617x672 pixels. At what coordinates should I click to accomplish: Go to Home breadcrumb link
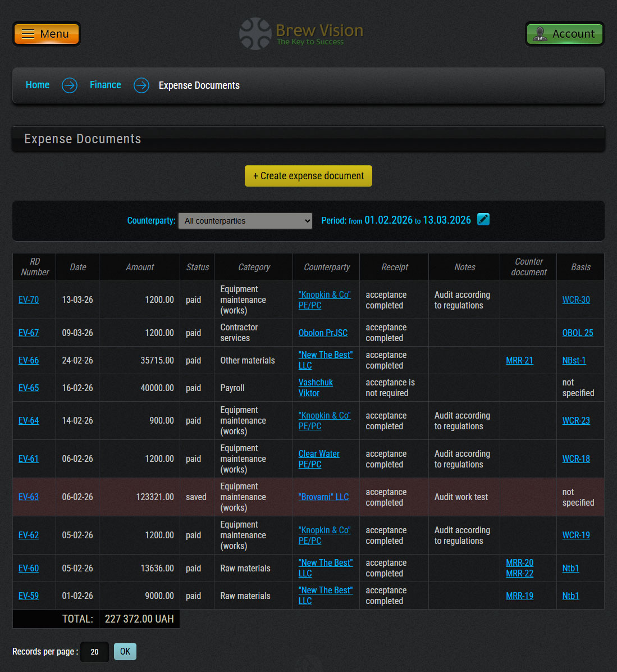(38, 85)
